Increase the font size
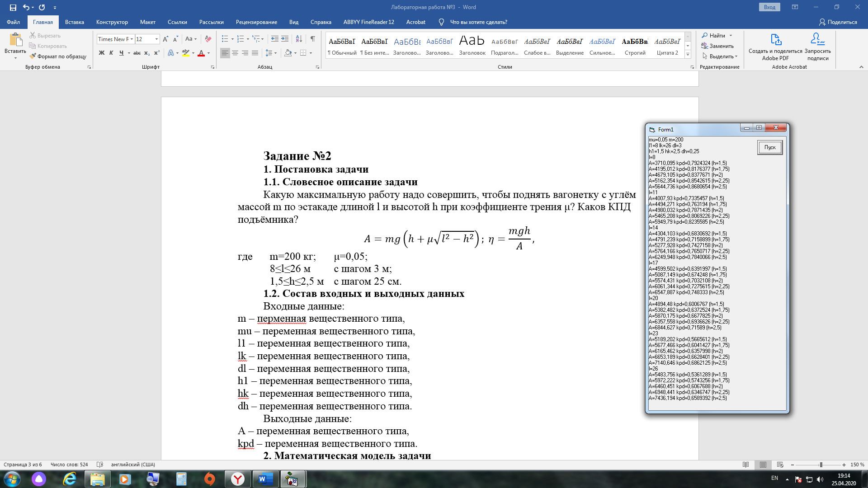 pos(165,39)
